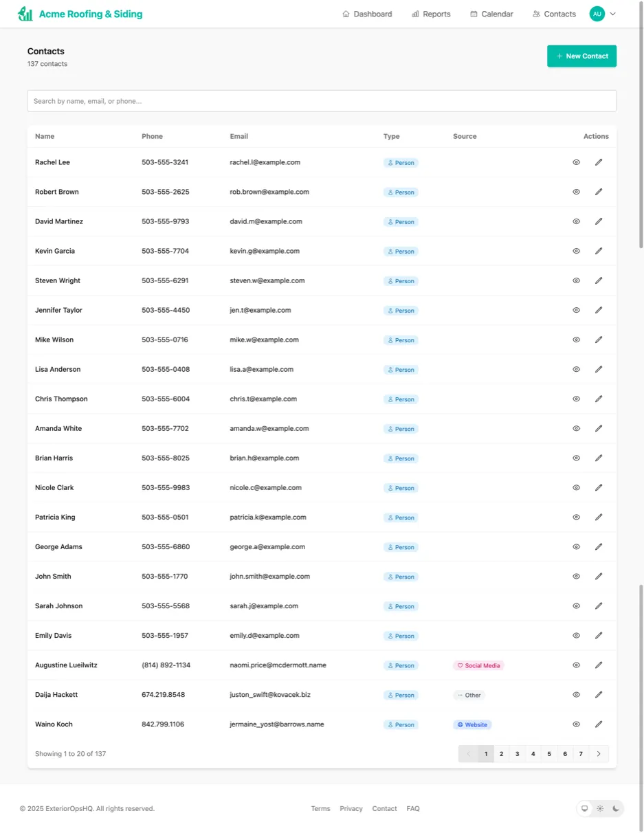The width and height of the screenshot is (644, 833).
Task: Go to next page with the right chevron
Action: [x=598, y=753]
